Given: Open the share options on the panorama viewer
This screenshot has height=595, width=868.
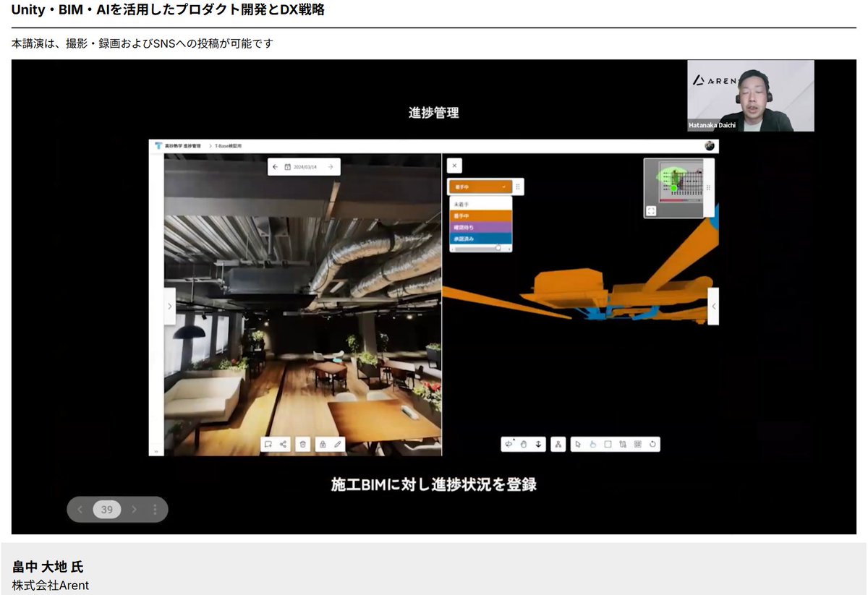Looking at the screenshot, I should [x=283, y=444].
